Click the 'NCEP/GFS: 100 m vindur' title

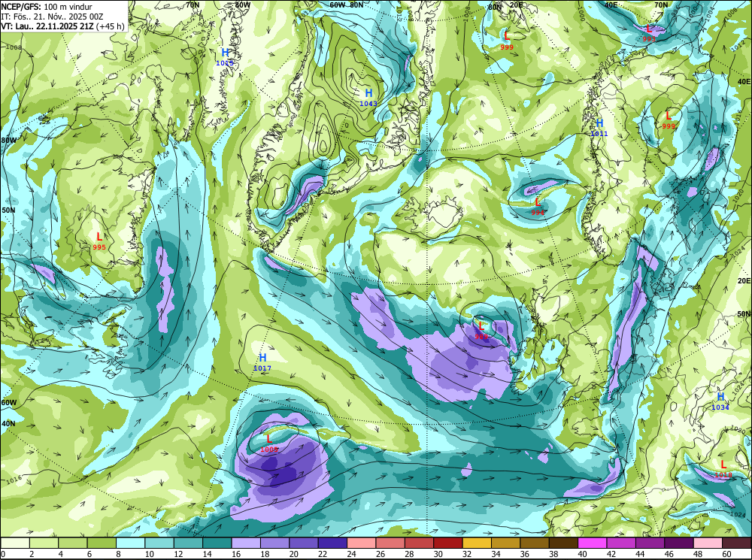click(47, 7)
